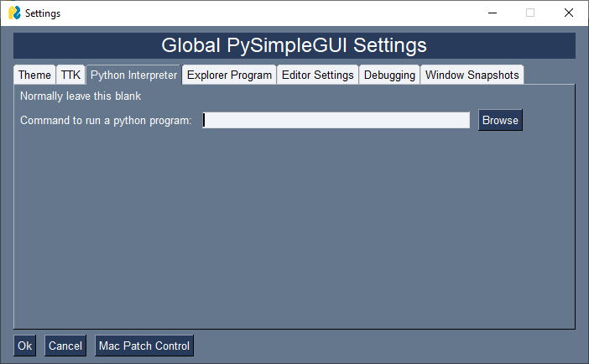Show the Window Snapshots tab
Image resolution: width=589 pixels, height=364 pixels.
472,75
